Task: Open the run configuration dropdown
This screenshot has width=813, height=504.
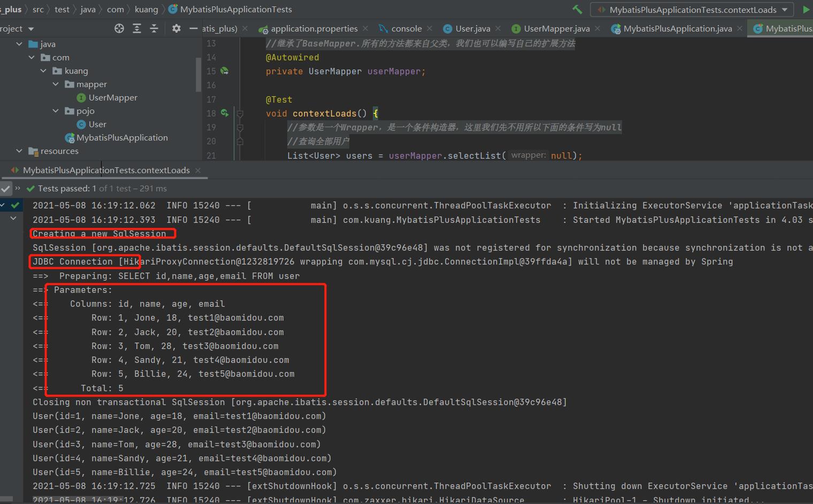Action: (x=693, y=10)
